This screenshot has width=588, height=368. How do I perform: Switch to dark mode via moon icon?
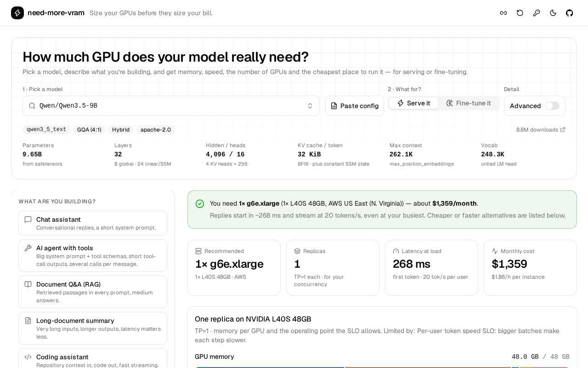[x=553, y=13]
